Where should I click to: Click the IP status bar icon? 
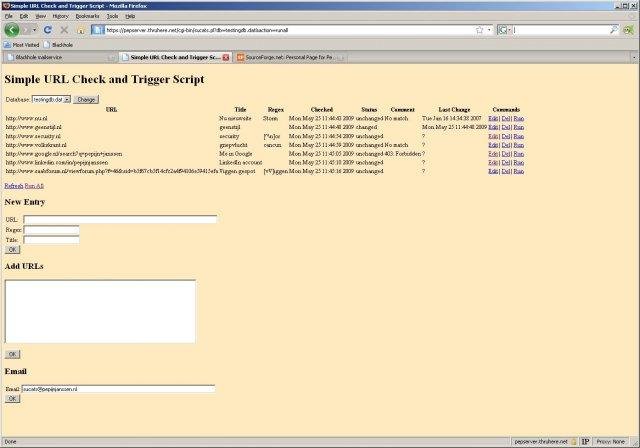(585, 441)
